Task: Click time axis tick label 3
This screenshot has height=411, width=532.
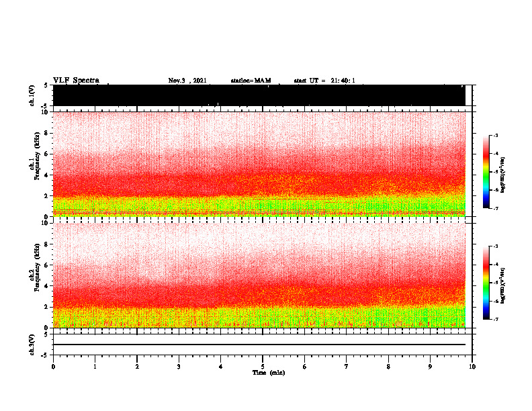Action: tap(179, 367)
